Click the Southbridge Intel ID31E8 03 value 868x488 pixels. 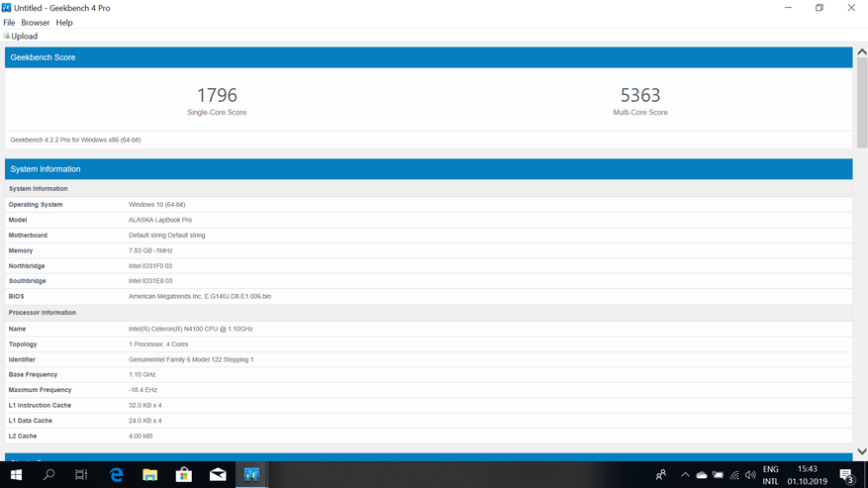pyautogui.click(x=150, y=281)
